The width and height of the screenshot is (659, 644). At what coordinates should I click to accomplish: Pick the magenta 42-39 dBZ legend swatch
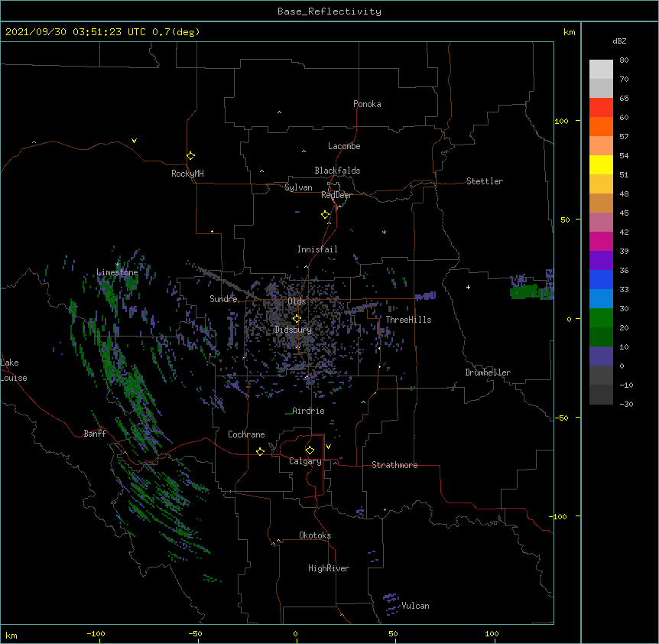click(x=601, y=241)
